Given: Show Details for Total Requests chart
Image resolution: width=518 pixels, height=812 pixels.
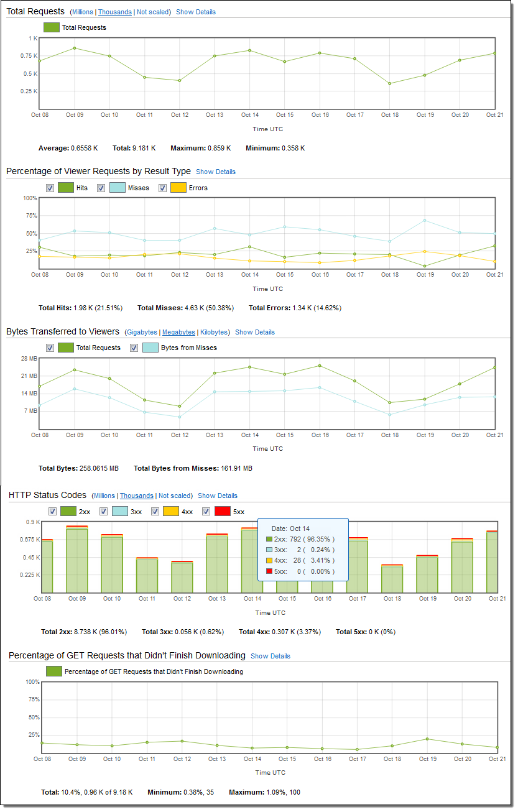Looking at the screenshot, I should click(196, 12).
